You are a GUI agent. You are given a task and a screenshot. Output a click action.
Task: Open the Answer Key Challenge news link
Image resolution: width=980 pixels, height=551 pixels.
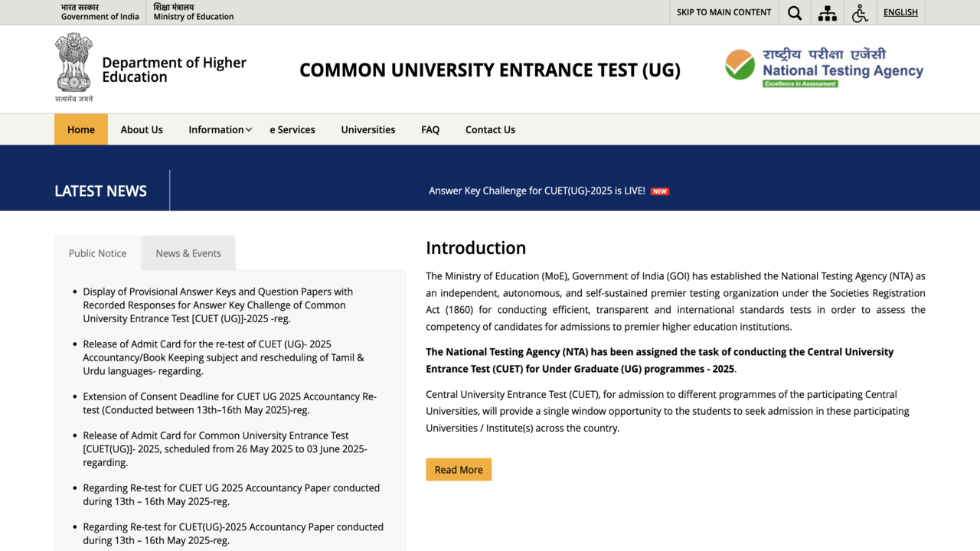coord(537,191)
